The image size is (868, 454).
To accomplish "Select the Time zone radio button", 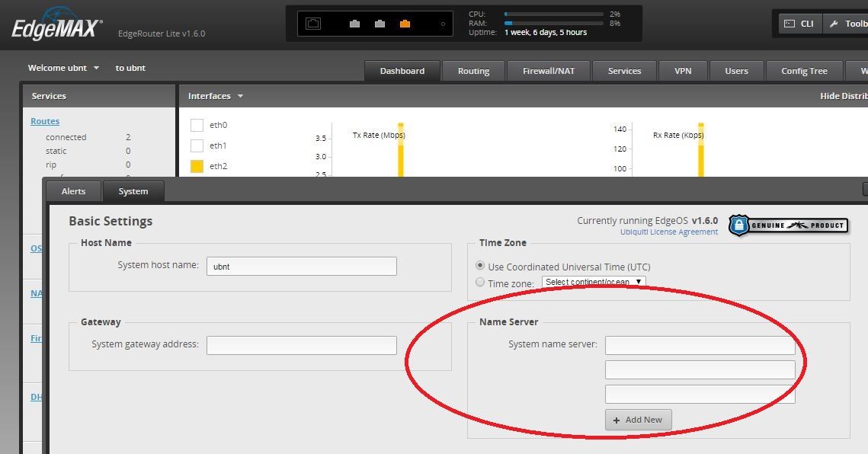I will pyautogui.click(x=480, y=283).
